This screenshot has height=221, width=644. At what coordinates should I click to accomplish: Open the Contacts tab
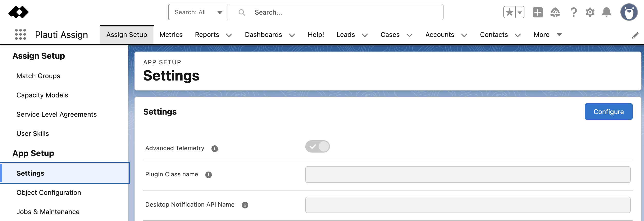pyautogui.click(x=494, y=35)
